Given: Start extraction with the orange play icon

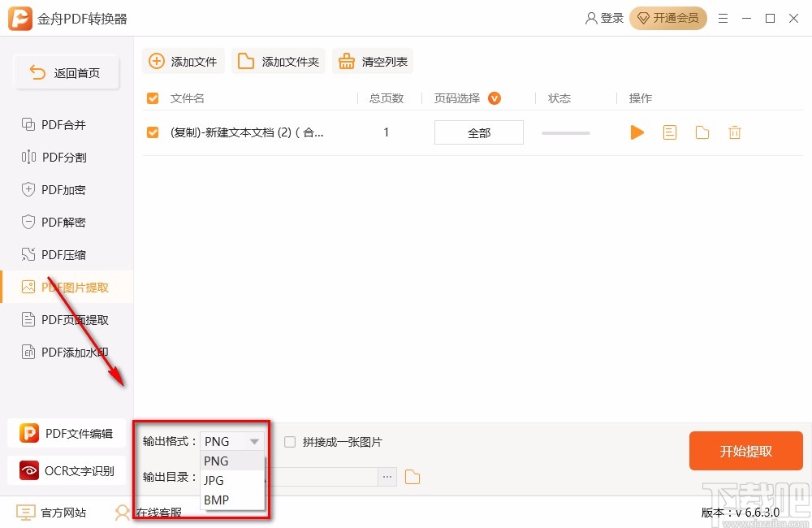Looking at the screenshot, I should 637,132.
